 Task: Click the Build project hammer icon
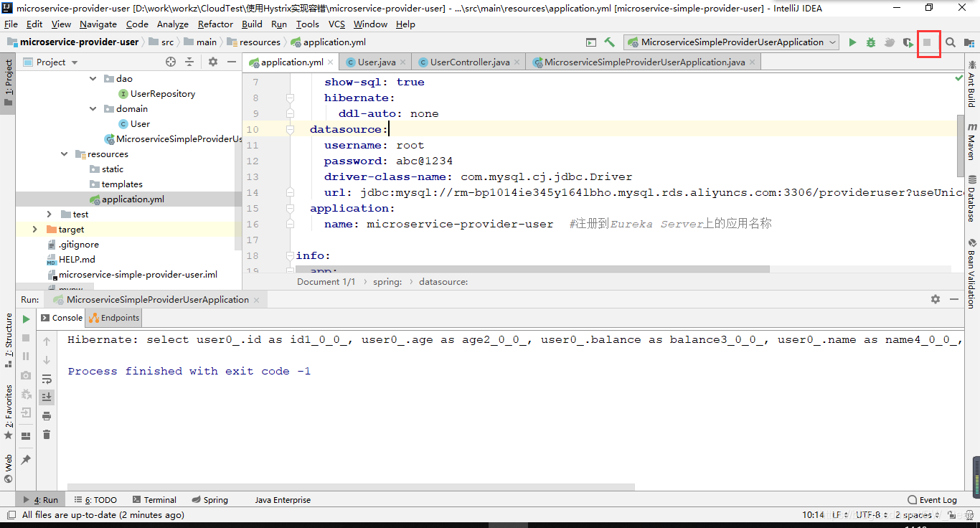[x=609, y=42]
